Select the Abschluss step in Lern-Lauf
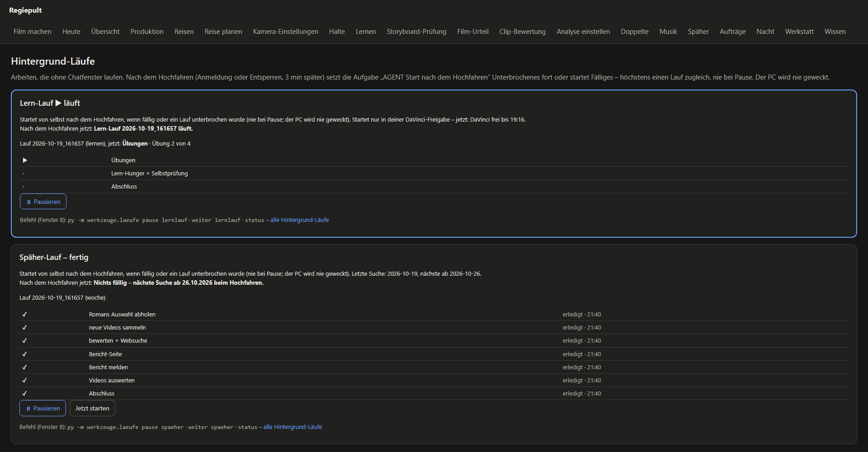The width and height of the screenshot is (868, 452). coord(124,187)
